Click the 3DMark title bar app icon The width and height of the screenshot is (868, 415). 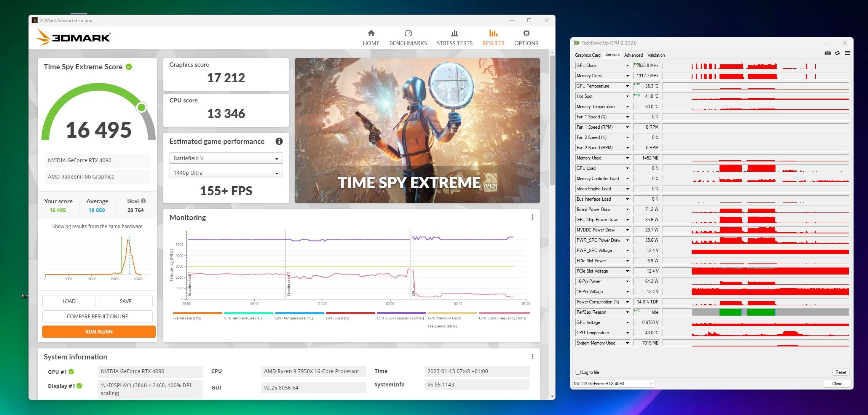[35, 21]
